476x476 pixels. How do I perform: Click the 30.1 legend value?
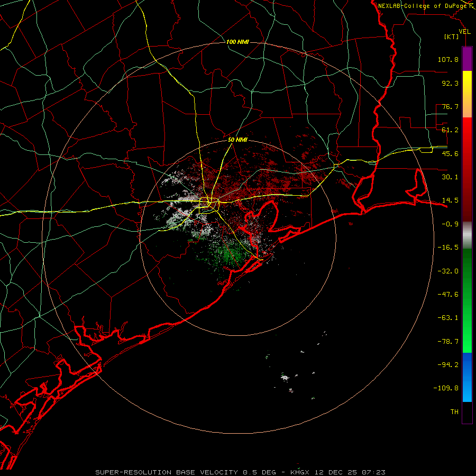point(450,177)
